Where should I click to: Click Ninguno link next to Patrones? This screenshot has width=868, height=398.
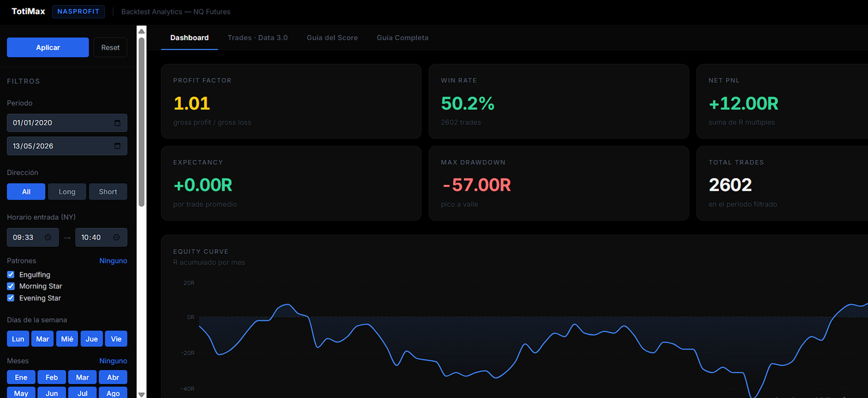pyautogui.click(x=113, y=261)
